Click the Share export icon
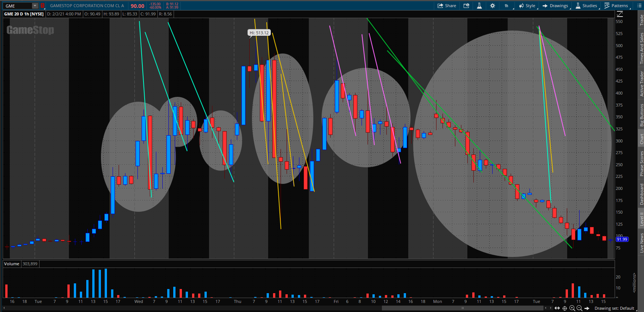Image resolution: width=644 pixels, height=312 pixels. pos(440,6)
